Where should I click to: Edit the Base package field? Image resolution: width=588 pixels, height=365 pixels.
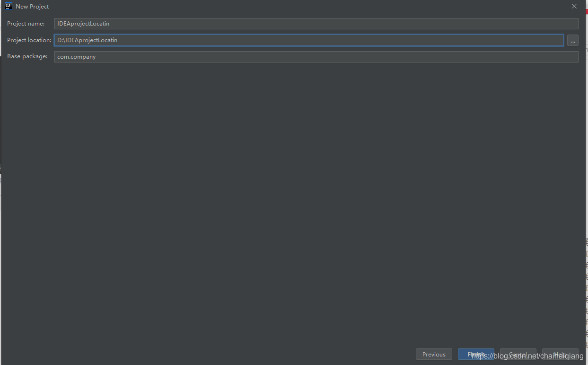(x=316, y=57)
